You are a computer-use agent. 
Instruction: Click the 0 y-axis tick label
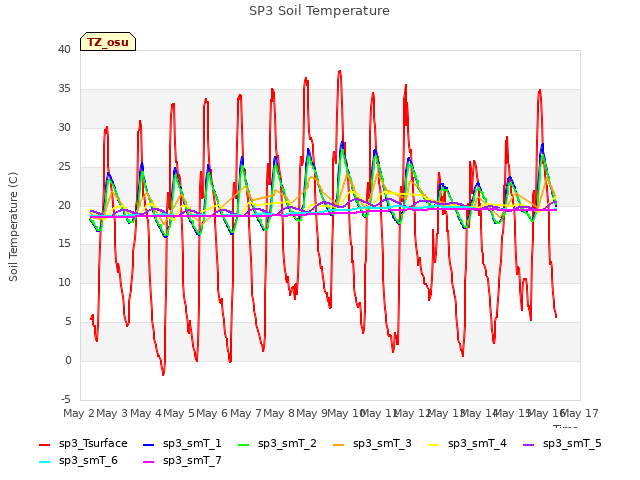68,360
